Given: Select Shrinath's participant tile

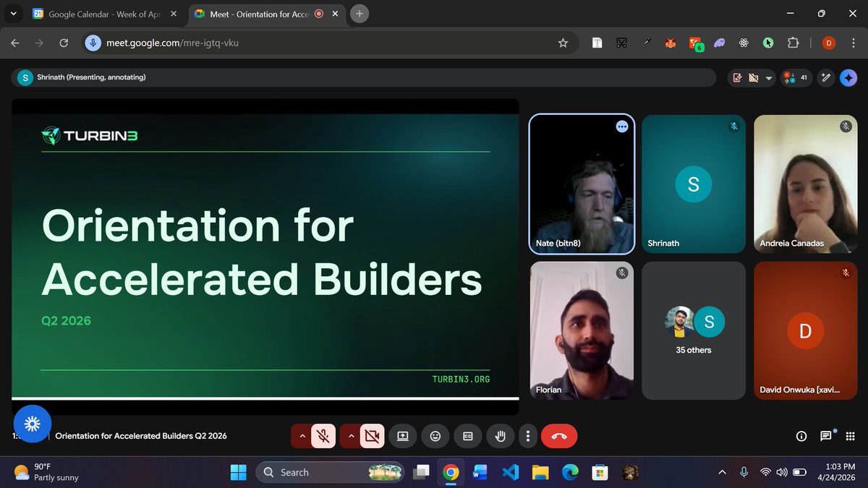Looking at the screenshot, I should pos(694,184).
